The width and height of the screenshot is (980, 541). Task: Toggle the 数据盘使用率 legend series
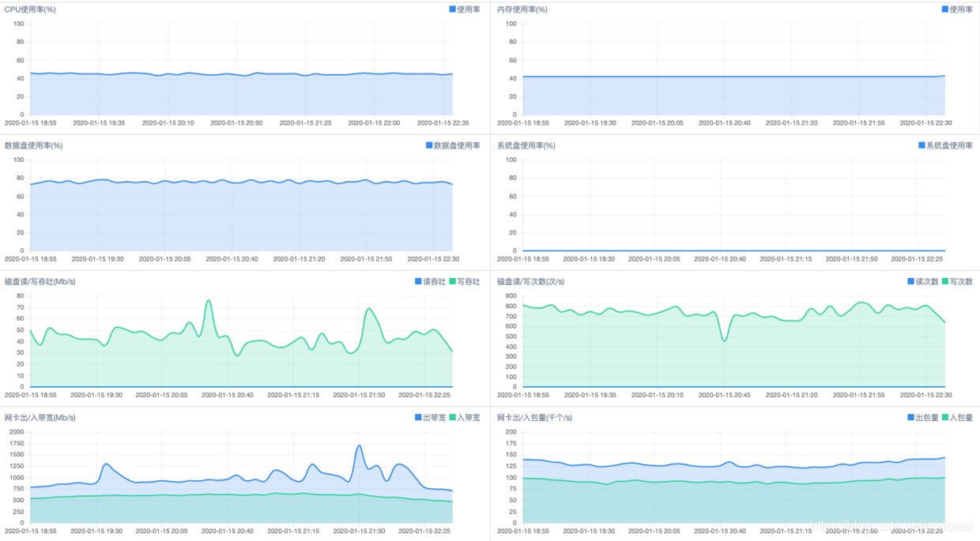(453, 145)
